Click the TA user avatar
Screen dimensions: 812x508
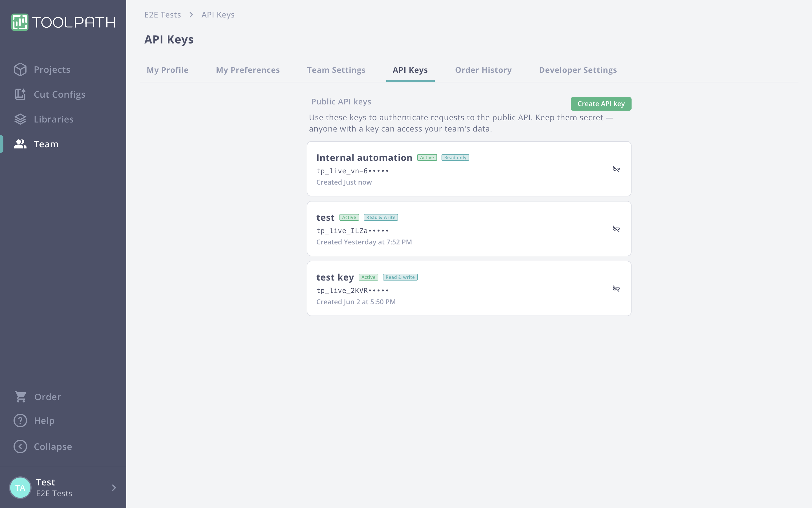tap(20, 487)
